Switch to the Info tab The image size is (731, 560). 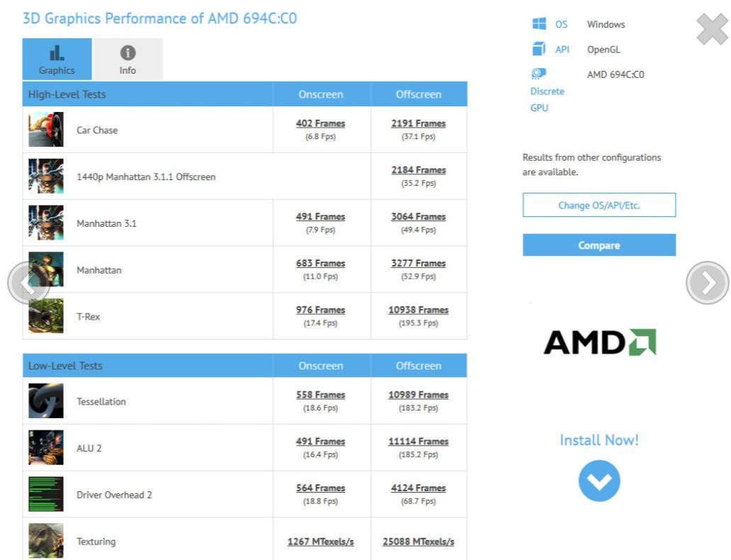click(x=128, y=60)
